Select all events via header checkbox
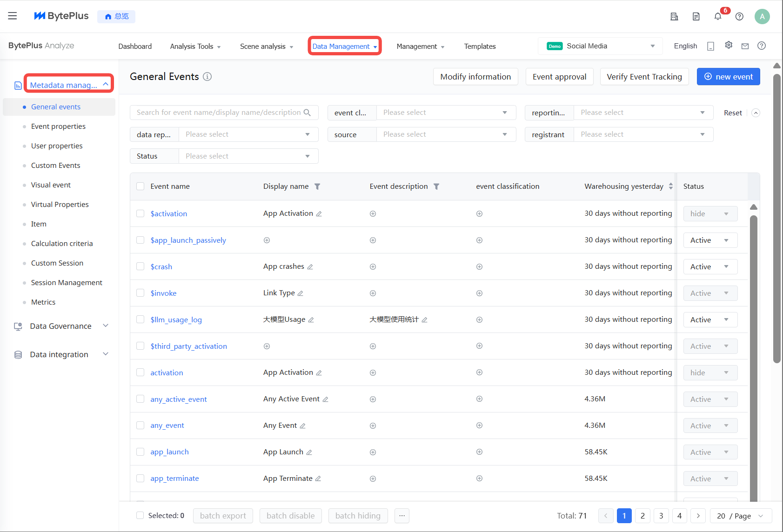The width and height of the screenshot is (783, 532). tap(140, 186)
